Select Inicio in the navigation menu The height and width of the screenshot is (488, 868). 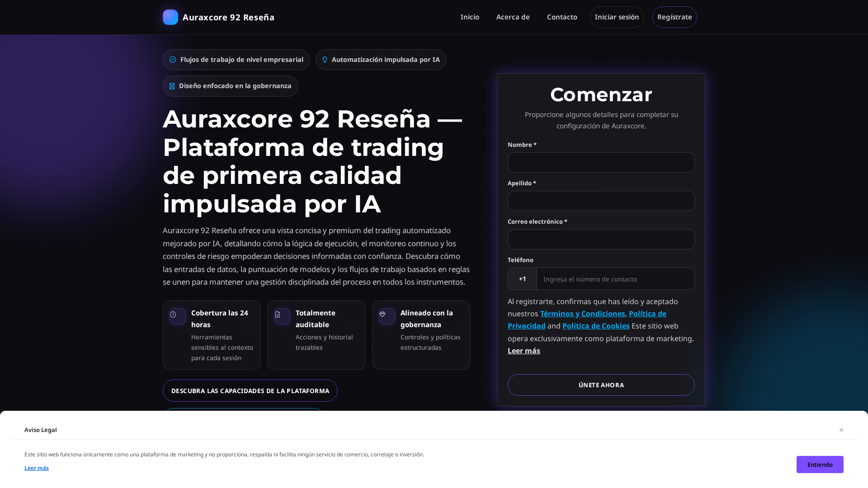coord(470,17)
